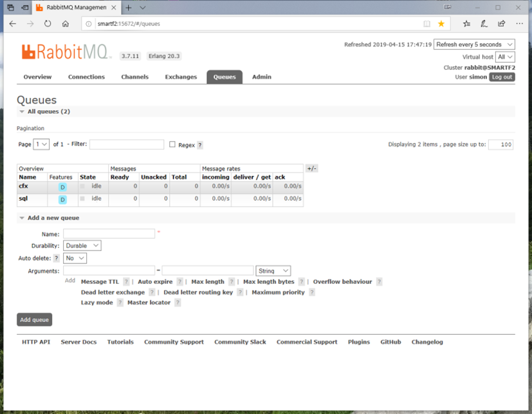
Task: Click the page size input field
Action: [500, 144]
